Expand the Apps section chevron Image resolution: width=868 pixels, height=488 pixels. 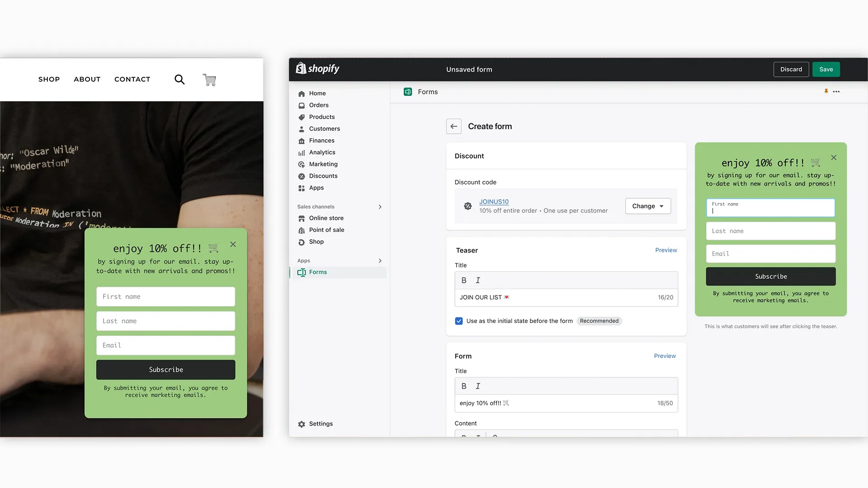click(x=380, y=261)
